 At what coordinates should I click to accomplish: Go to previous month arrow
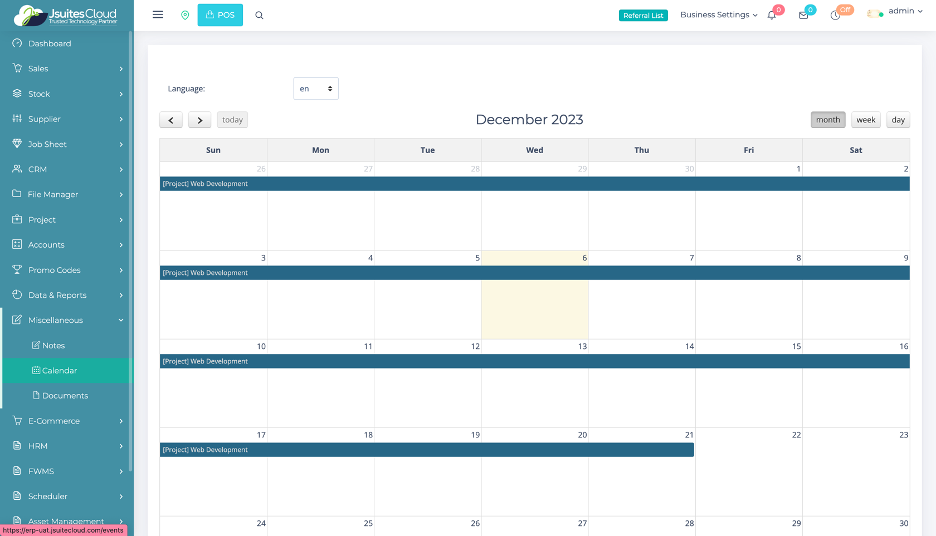[x=171, y=120]
